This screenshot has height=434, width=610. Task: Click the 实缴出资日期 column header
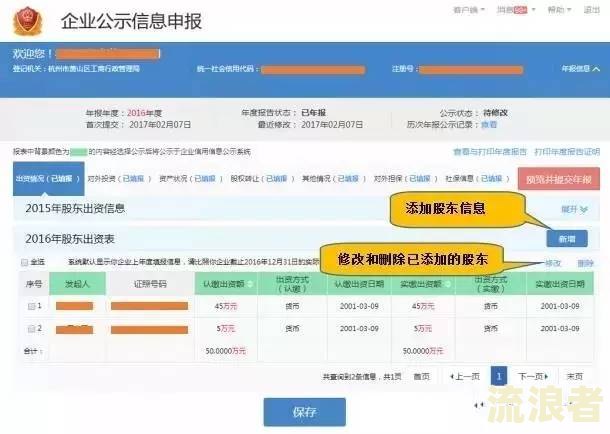pos(560,284)
